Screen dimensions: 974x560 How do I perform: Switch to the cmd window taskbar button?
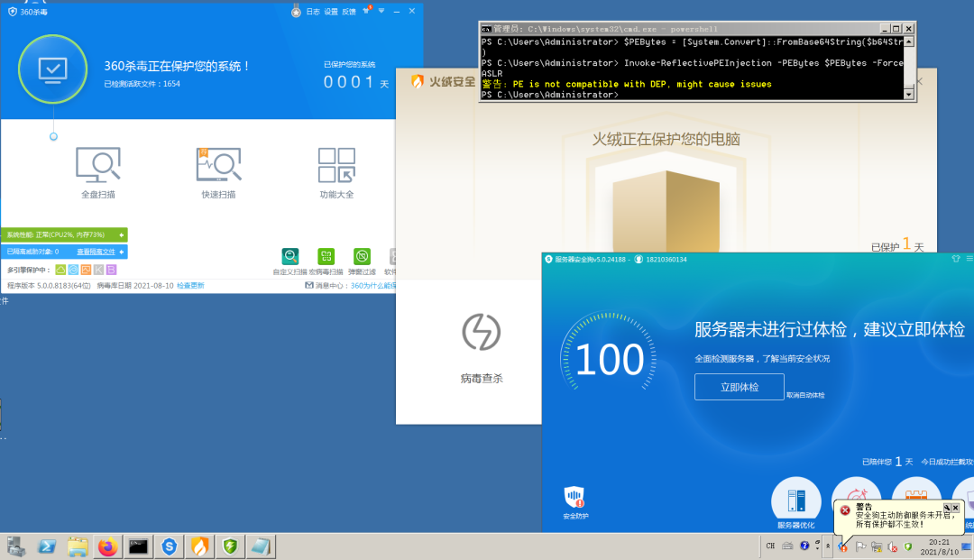pos(139,547)
